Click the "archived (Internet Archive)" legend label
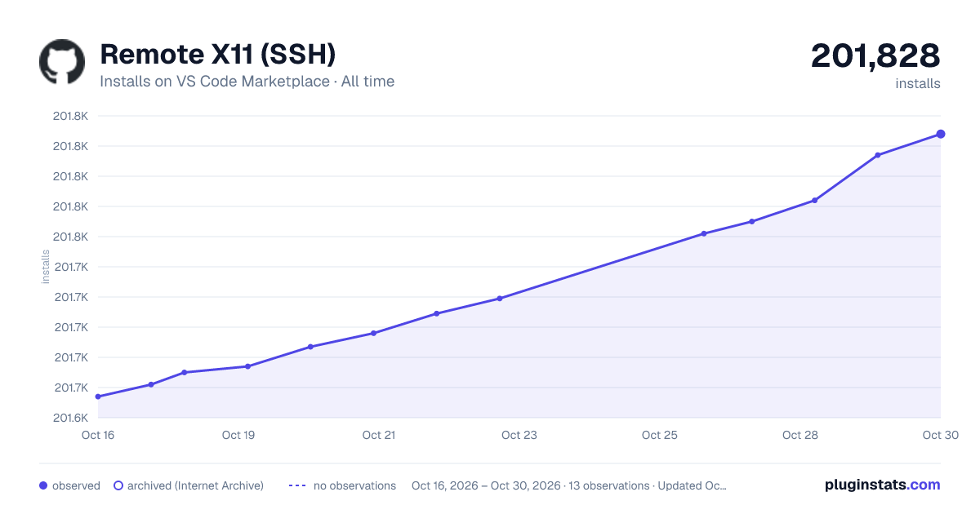980x514 pixels. pyautogui.click(x=195, y=485)
